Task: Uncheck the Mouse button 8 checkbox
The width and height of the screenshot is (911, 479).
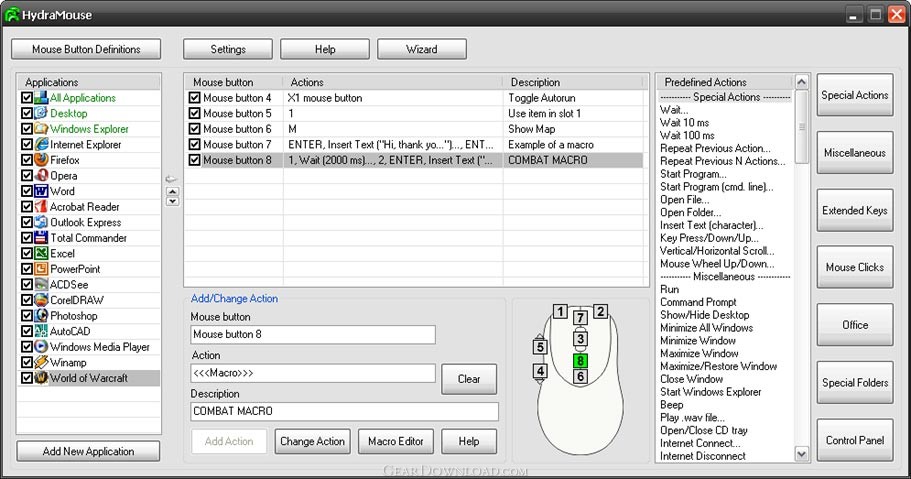Action: pos(195,160)
